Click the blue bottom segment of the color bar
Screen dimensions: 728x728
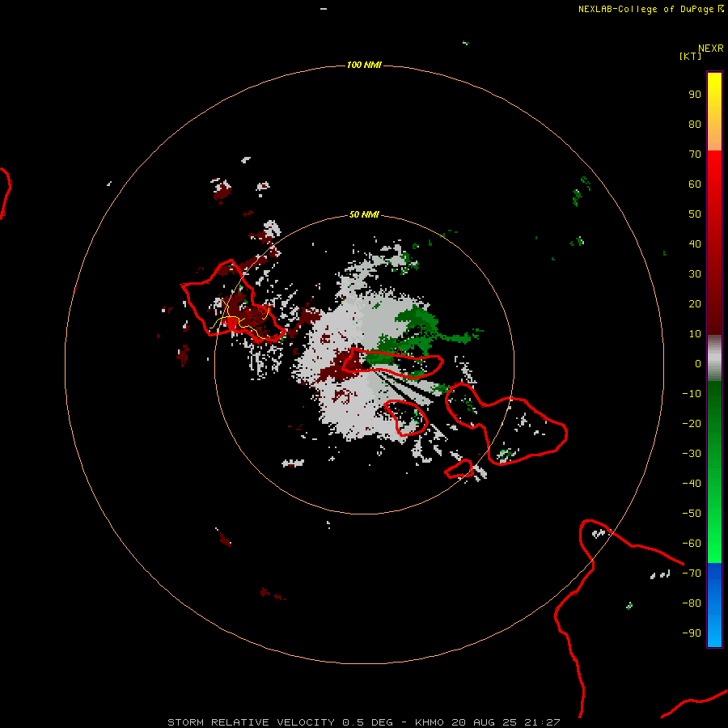click(x=714, y=605)
